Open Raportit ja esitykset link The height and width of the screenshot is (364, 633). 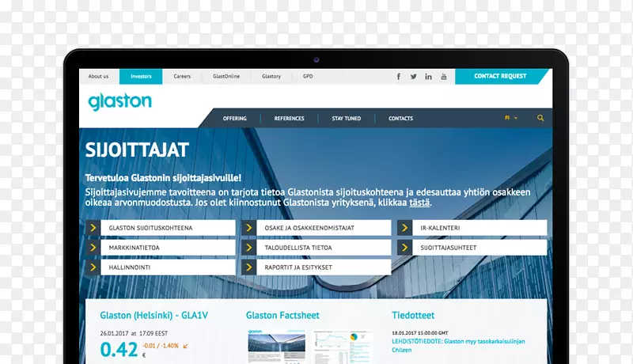coord(324,267)
